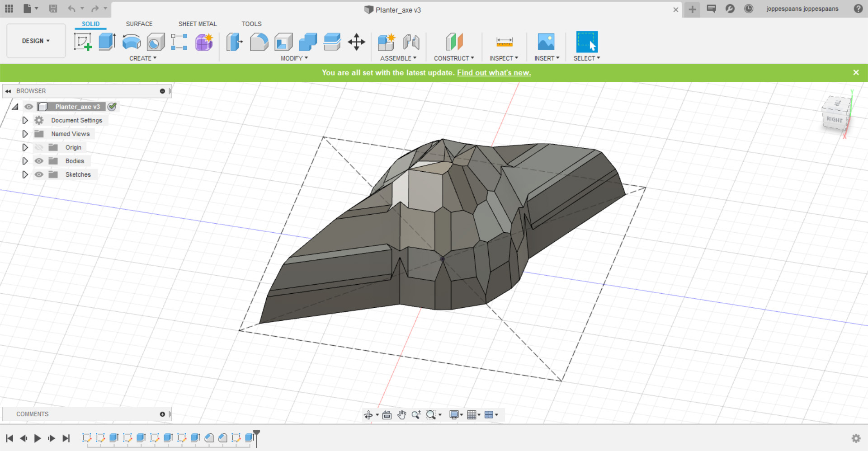
Task: Click the Create Sketch tool icon
Action: point(83,42)
